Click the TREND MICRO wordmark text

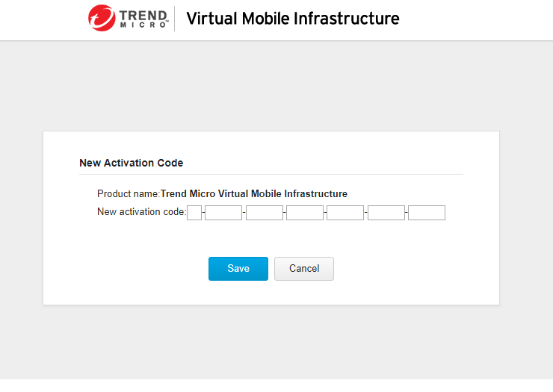tap(141, 19)
